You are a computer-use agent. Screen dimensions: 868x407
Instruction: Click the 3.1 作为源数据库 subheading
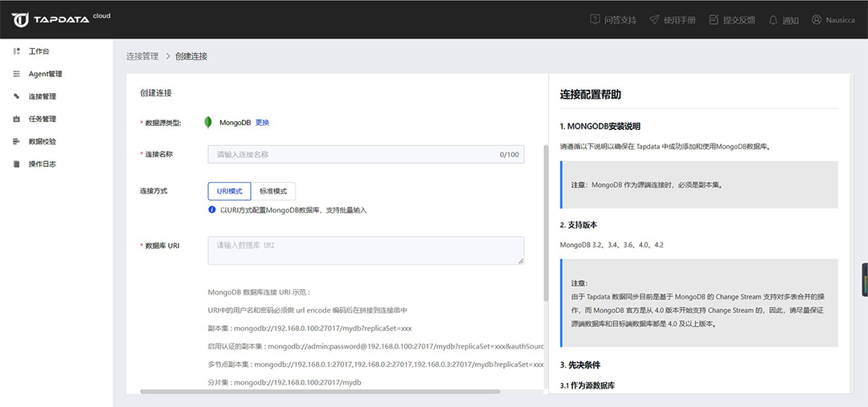[x=587, y=385]
